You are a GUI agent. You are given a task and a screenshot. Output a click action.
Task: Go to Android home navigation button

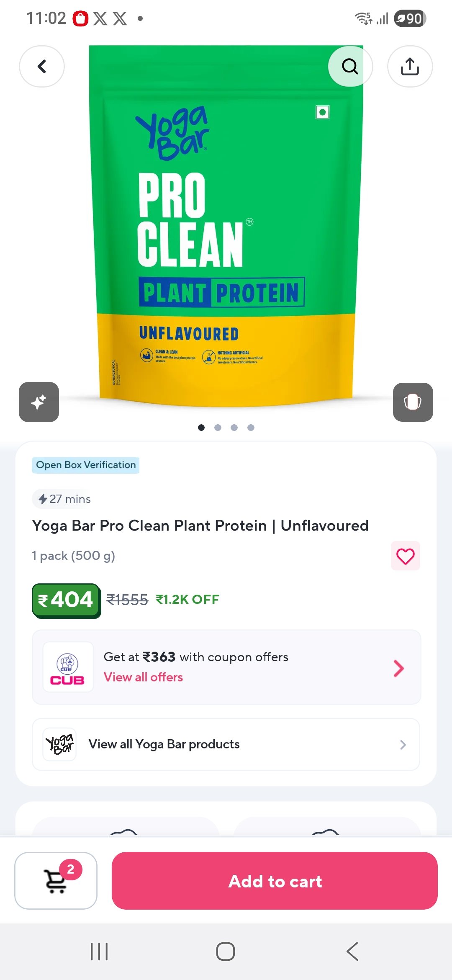(226, 952)
